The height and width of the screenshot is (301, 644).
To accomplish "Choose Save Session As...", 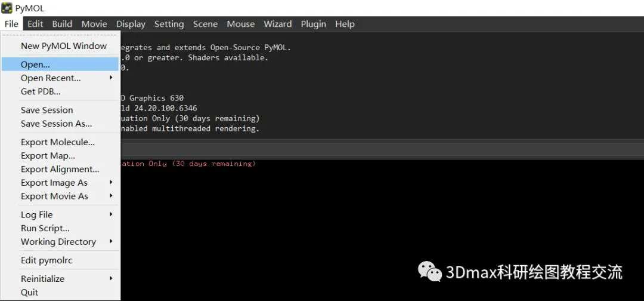I will [x=60, y=124].
